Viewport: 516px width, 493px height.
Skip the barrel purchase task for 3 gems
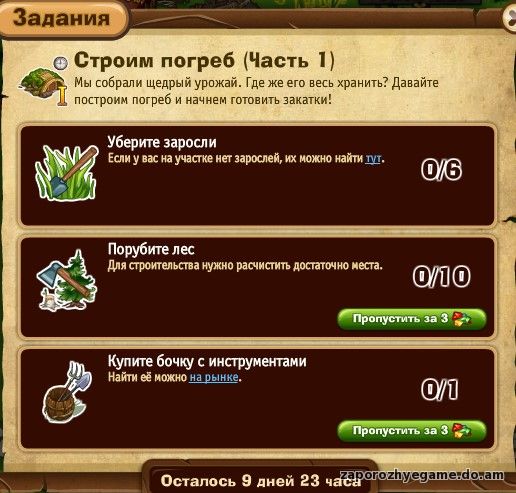pyautogui.click(x=412, y=431)
